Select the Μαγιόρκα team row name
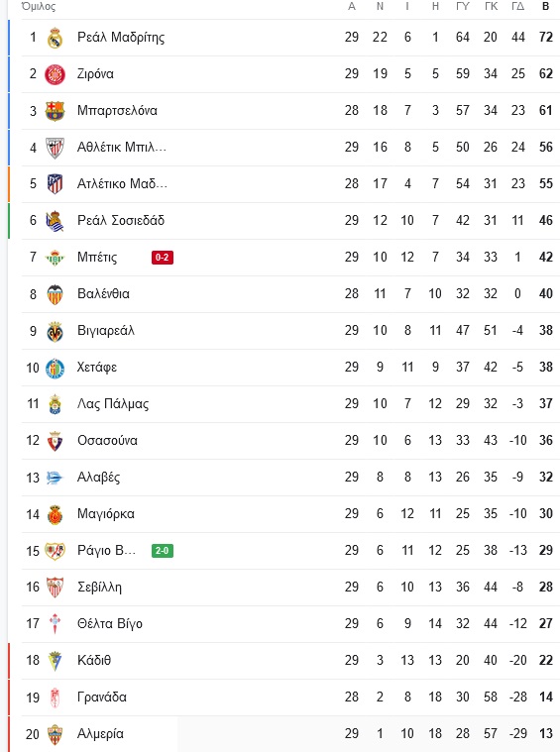Viewport: 560px width, 752px height. [x=106, y=514]
